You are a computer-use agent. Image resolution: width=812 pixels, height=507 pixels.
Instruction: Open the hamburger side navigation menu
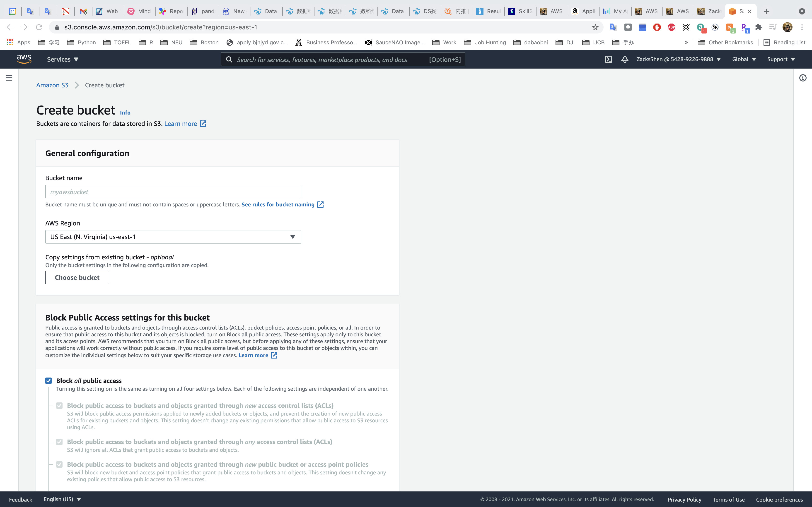pos(9,78)
